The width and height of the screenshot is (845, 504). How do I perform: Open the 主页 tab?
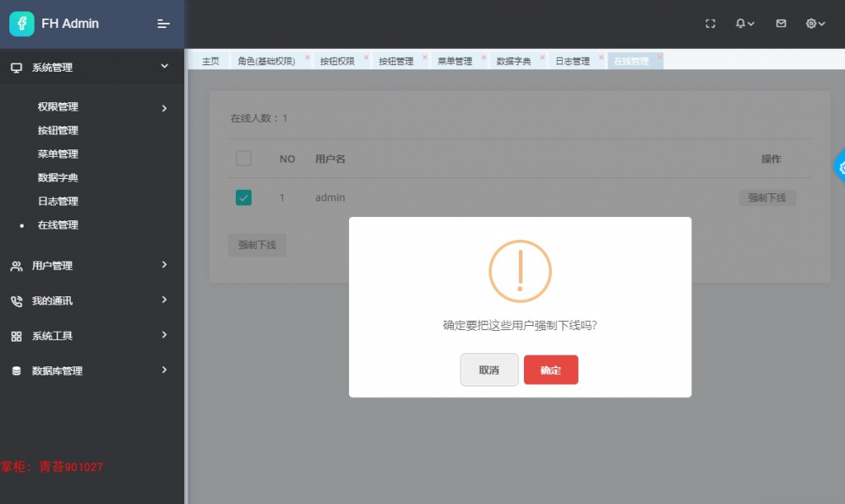[210, 60]
